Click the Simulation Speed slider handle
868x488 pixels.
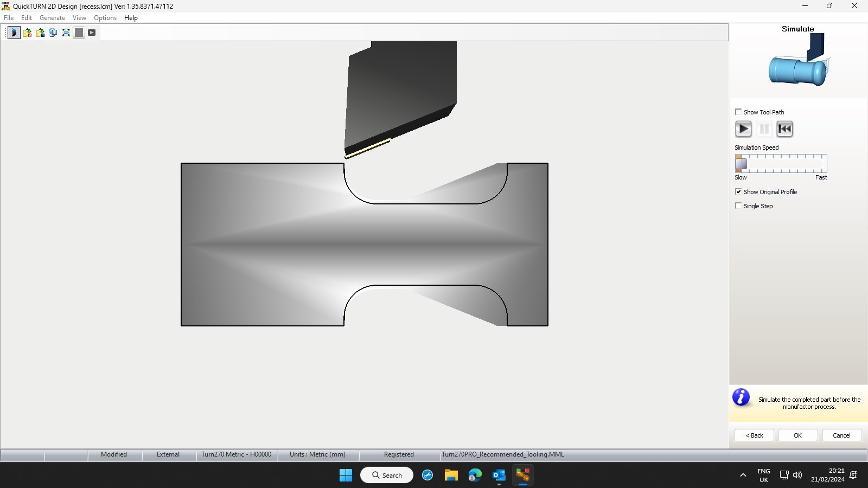point(741,163)
